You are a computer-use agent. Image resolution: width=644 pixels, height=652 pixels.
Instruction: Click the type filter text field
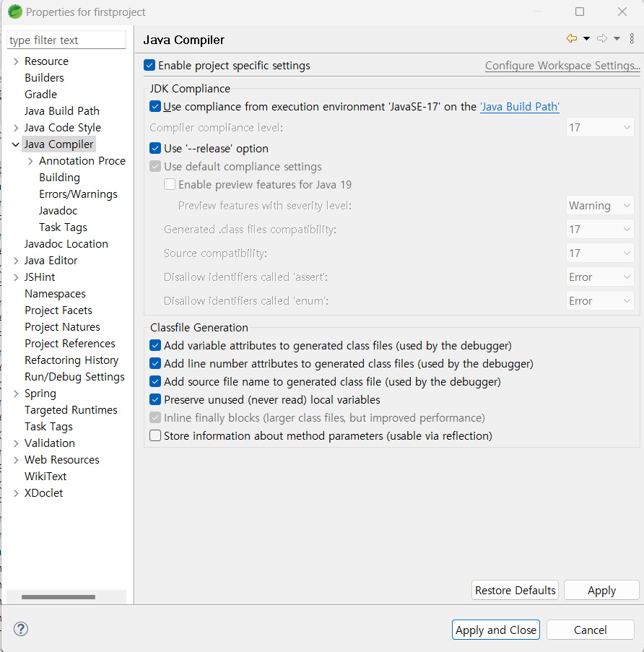pos(66,40)
